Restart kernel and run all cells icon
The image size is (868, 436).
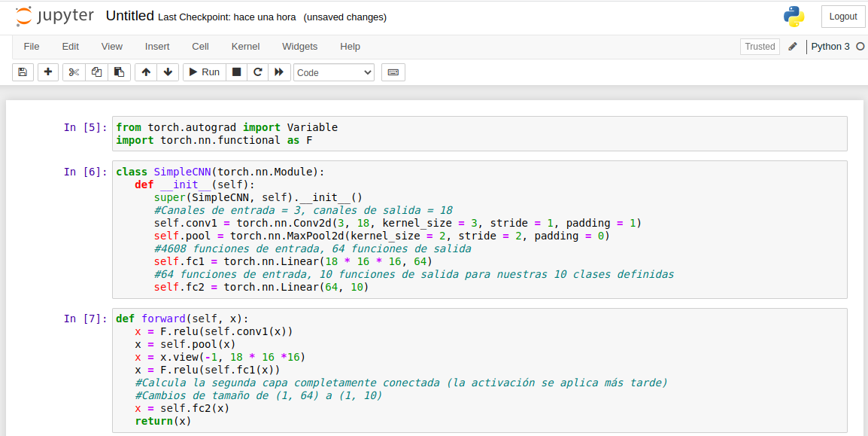click(x=279, y=72)
